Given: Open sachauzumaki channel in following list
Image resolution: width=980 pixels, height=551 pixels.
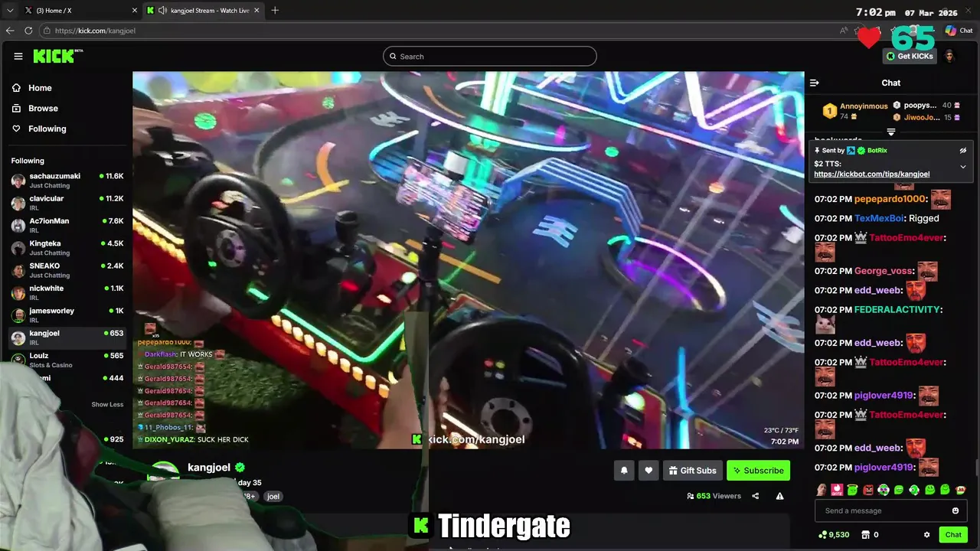Looking at the screenshot, I should tap(67, 181).
